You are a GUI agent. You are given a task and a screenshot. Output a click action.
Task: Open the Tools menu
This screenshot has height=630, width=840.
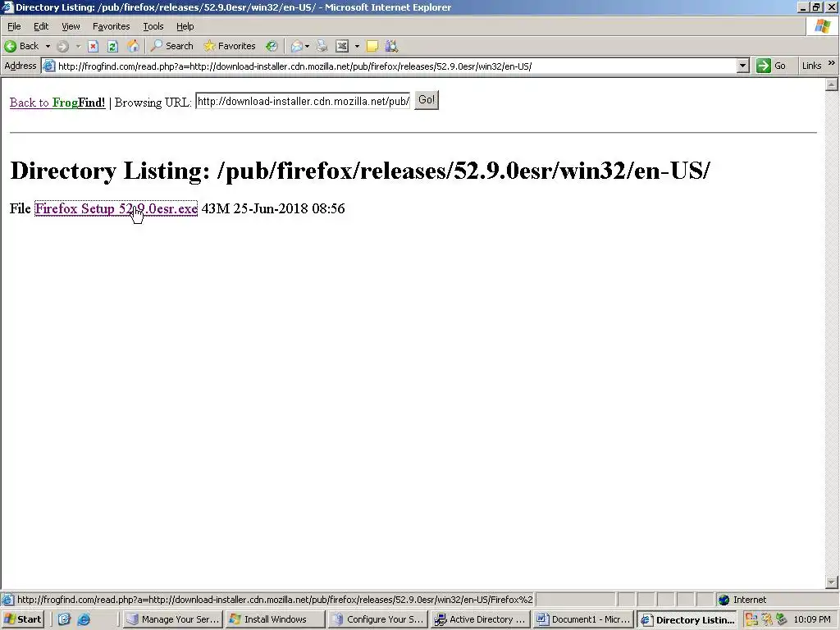pyautogui.click(x=153, y=26)
